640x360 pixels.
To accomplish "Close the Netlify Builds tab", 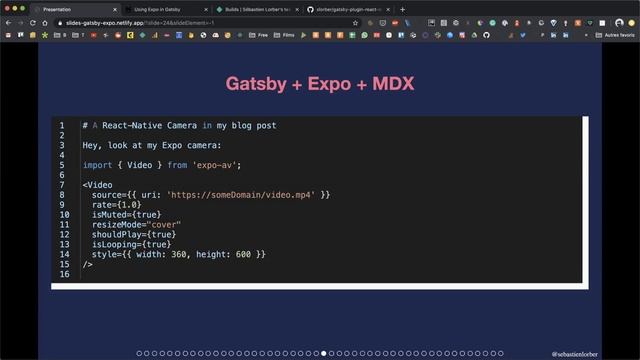I will click(x=297, y=9).
